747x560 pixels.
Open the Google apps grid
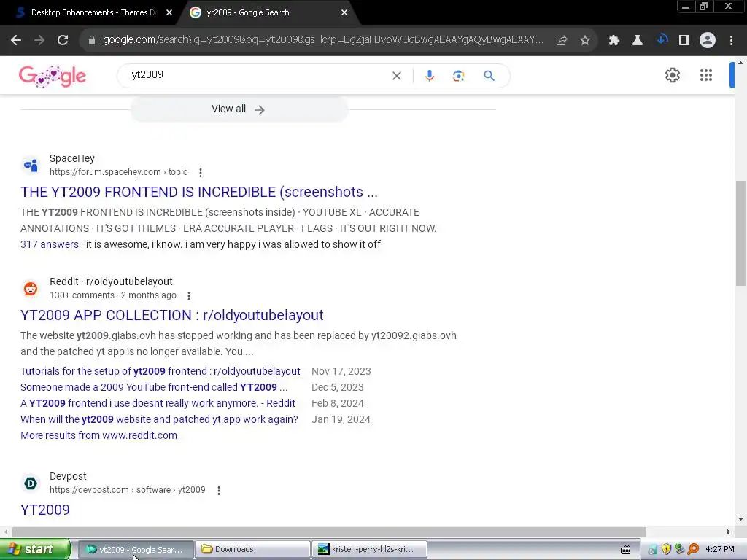click(706, 75)
